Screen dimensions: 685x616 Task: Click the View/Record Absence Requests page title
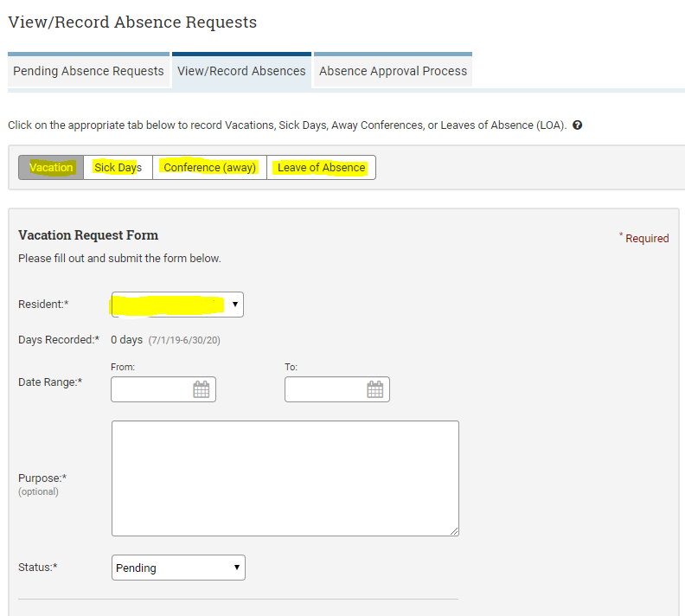click(x=133, y=22)
